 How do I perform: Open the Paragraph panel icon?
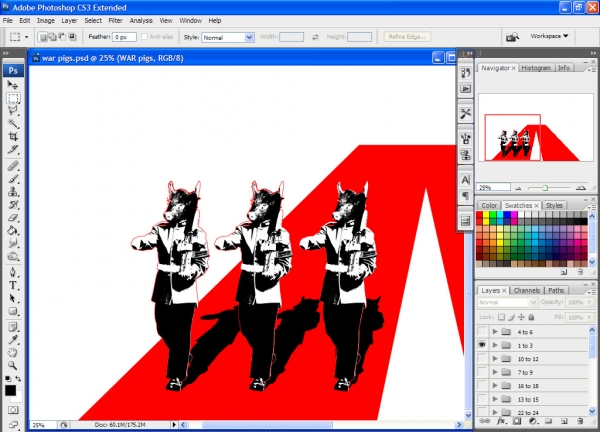click(465, 196)
